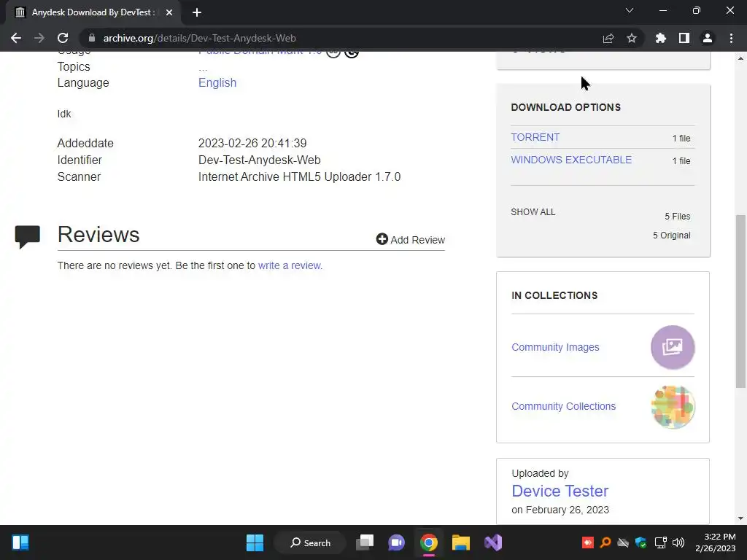747x560 pixels.
Task: Open the Chrome extensions puzzle icon
Action: point(661,38)
